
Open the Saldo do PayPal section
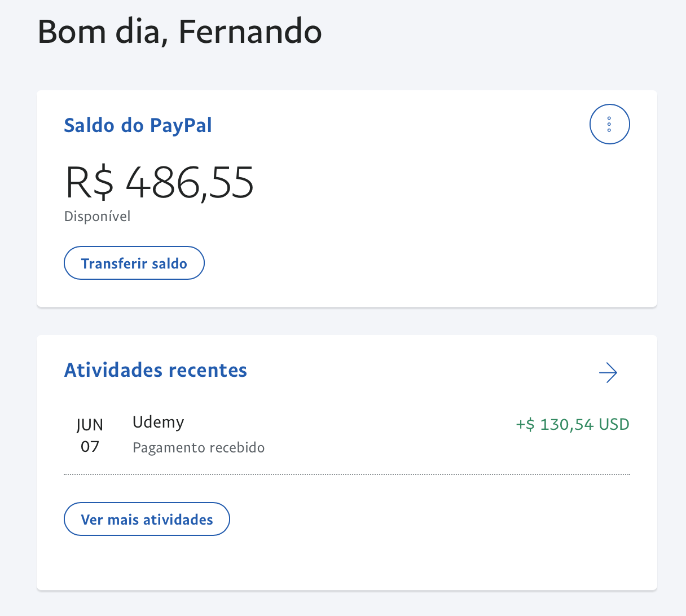tap(138, 125)
